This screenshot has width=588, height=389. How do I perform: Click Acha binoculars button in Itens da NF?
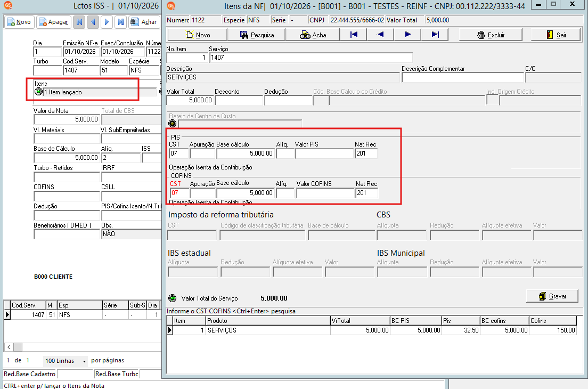(x=313, y=35)
